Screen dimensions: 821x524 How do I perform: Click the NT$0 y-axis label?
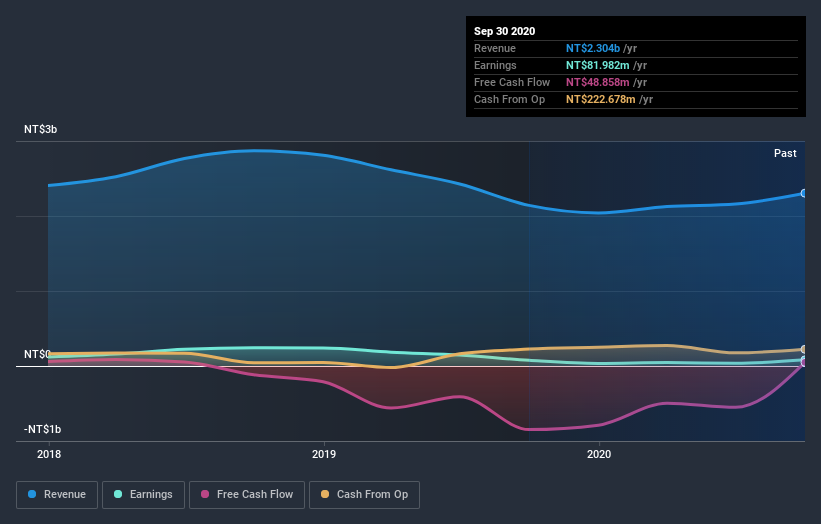coord(37,354)
